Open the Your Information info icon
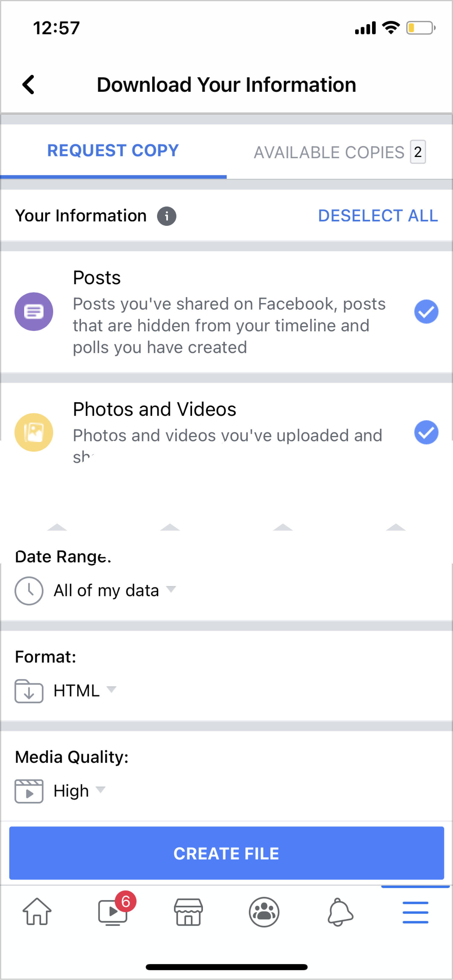Viewport: 453px width, 980px height. (166, 216)
